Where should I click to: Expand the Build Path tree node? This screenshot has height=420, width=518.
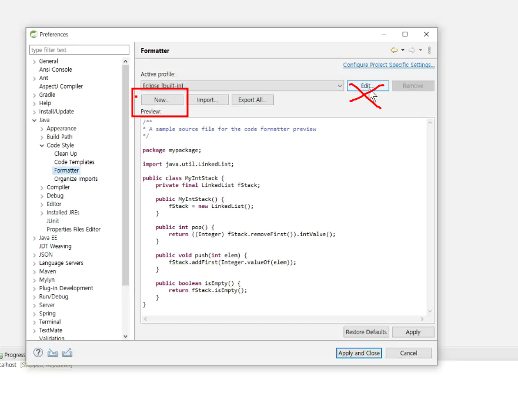42,137
